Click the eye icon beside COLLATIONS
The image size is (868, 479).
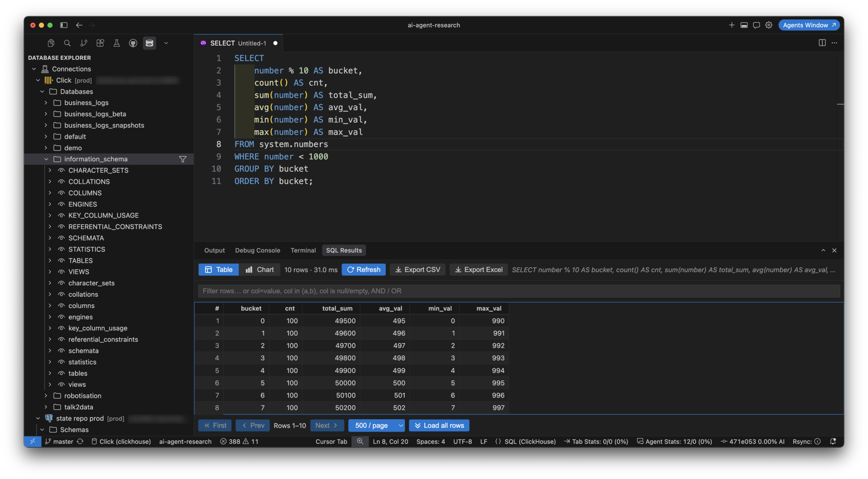pyautogui.click(x=62, y=181)
